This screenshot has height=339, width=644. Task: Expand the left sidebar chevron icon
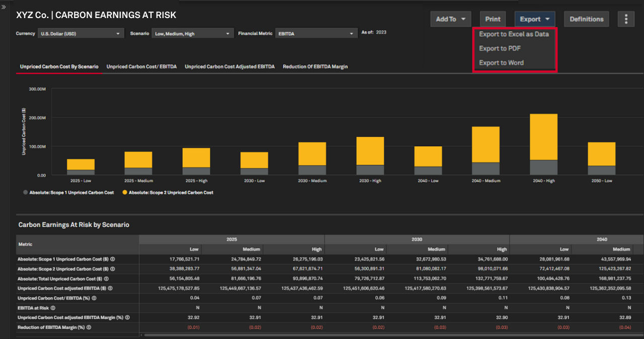4,7
